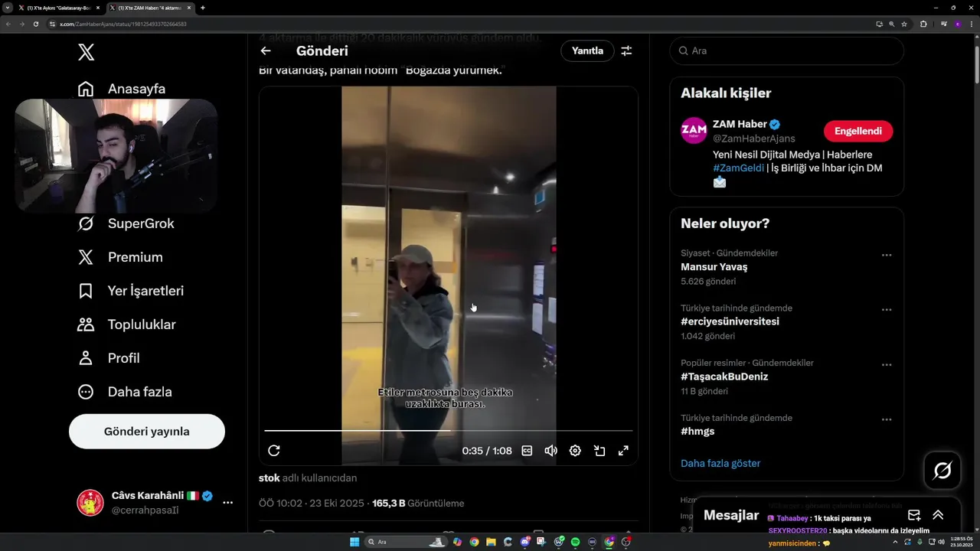The width and height of the screenshot is (980, 551).
Task: Toggle video captions (CC)
Action: 527,451
